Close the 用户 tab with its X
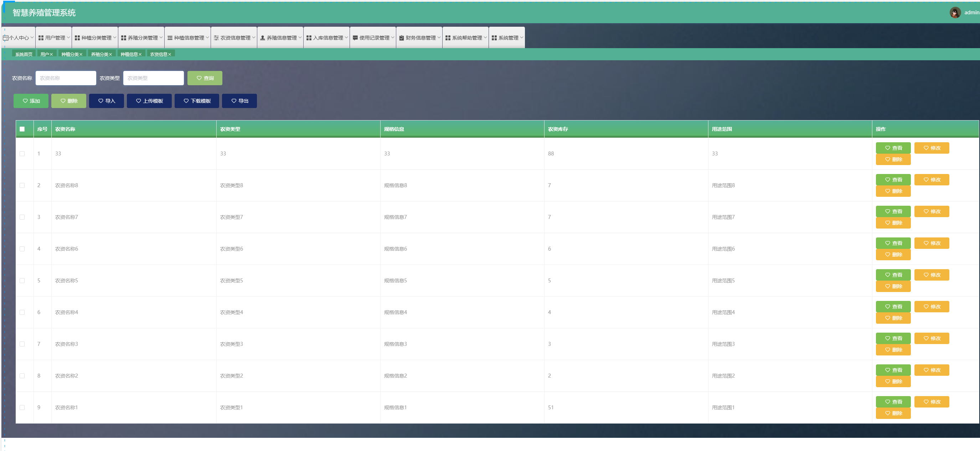980x451 pixels. (x=51, y=55)
